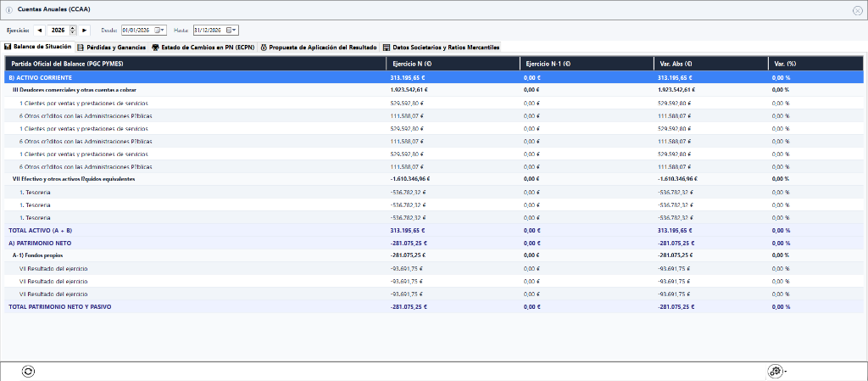Open the Hasta date calendar dropdown
Screen dimensions: 868x381
[x=232, y=30]
